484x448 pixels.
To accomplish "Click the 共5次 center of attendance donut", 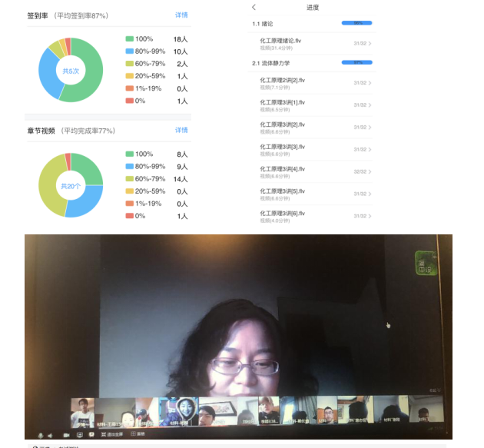I will pos(71,71).
